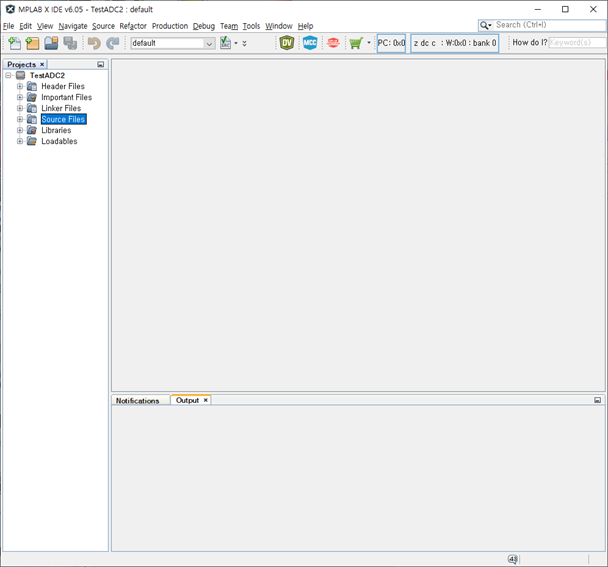
Task: Open the Team menu
Action: click(x=229, y=26)
